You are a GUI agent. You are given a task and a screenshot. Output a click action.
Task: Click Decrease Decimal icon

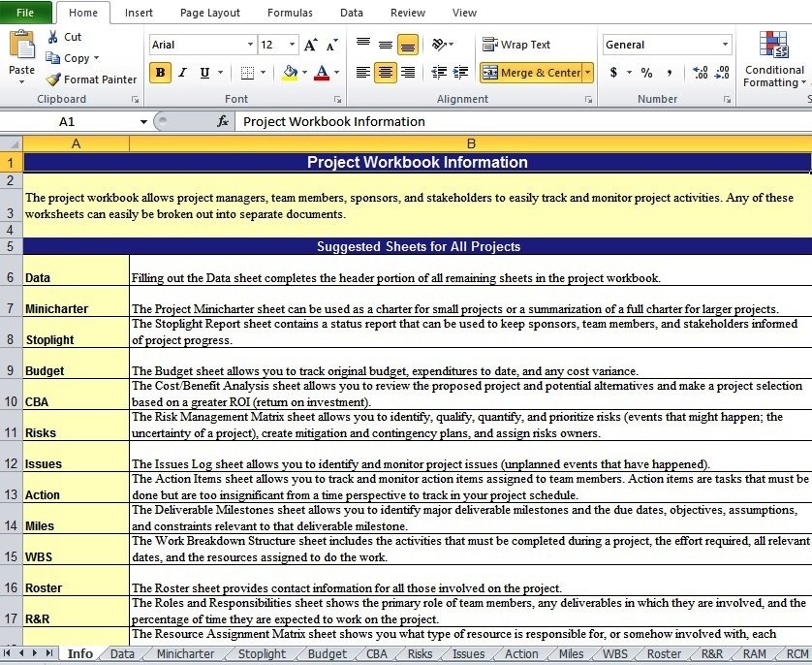click(x=722, y=73)
